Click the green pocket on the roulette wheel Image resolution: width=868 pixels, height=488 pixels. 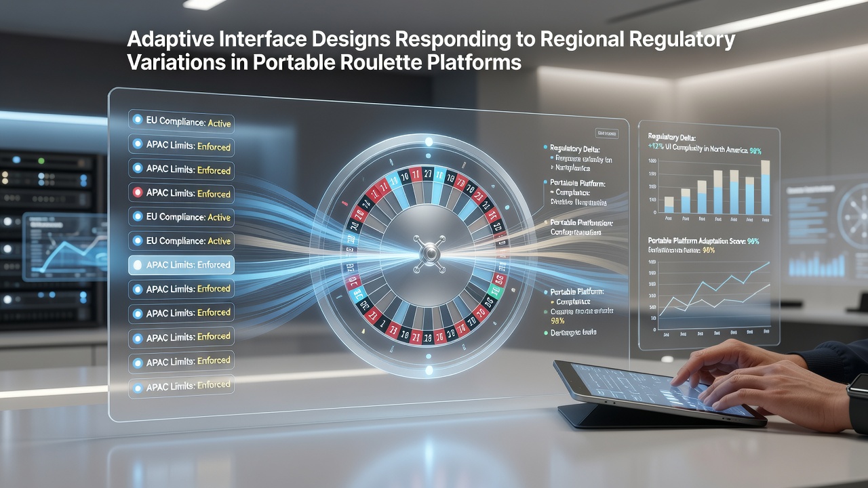click(496, 292)
